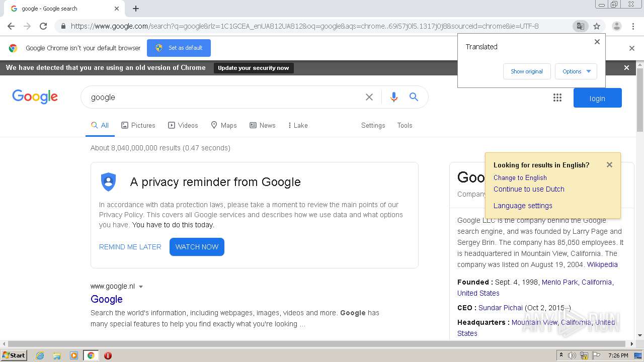
Task: Expand the www.google.nl result arrow
Action: (x=141, y=287)
